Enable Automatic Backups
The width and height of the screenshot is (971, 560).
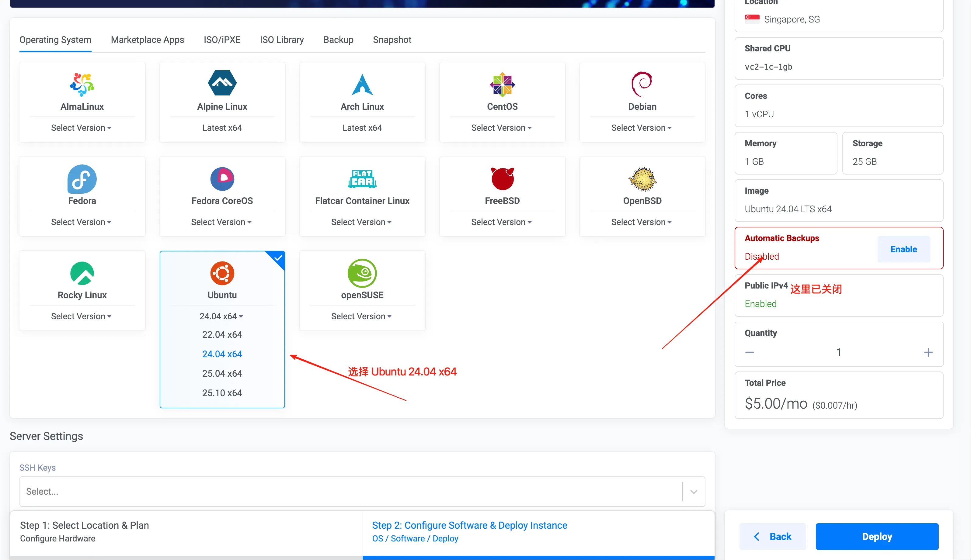coord(903,249)
